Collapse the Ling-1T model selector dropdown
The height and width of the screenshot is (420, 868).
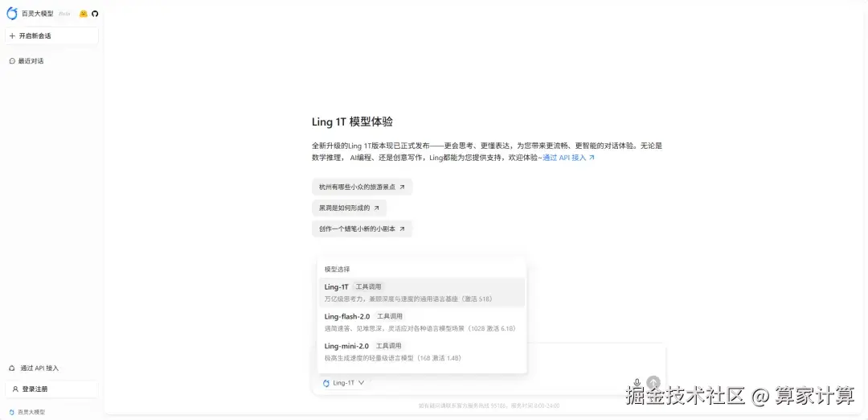click(343, 382)
